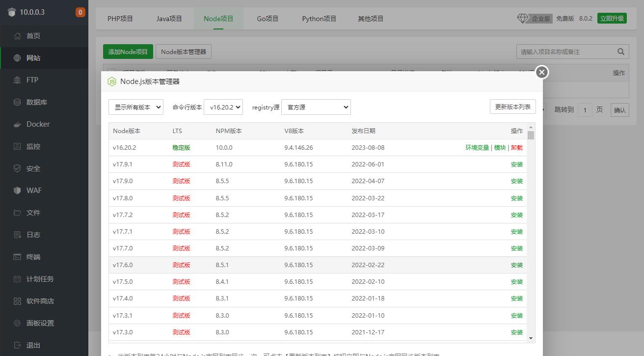Focus the project name search field
The width and height of the screenshot is (644, 356).
coord(565,52)
